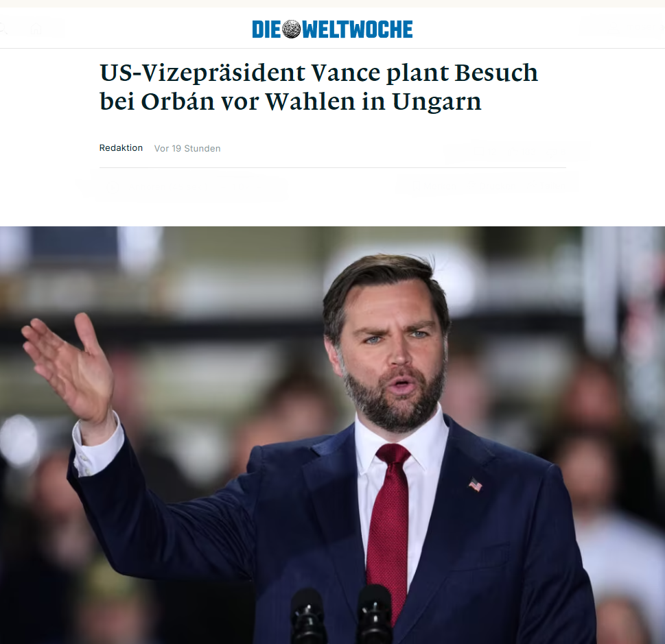Click the Vance Orbán article headline

318,87
